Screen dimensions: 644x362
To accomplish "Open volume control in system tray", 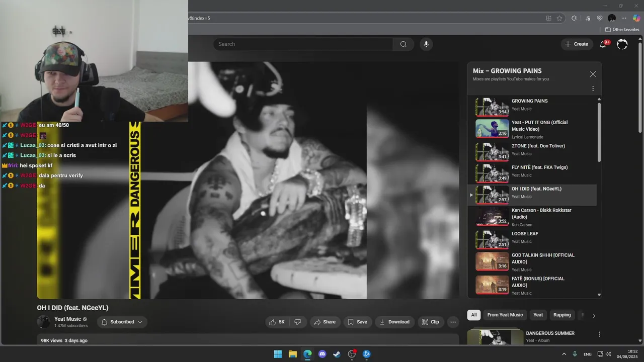I will 608,354.
